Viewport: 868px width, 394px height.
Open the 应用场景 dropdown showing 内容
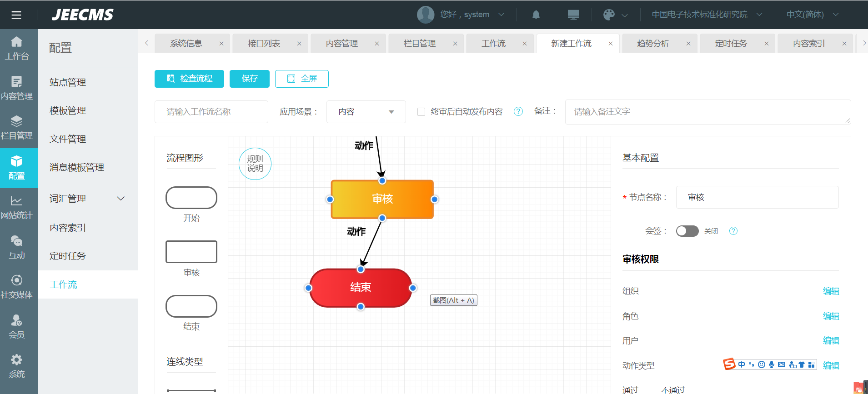point(366,112)
